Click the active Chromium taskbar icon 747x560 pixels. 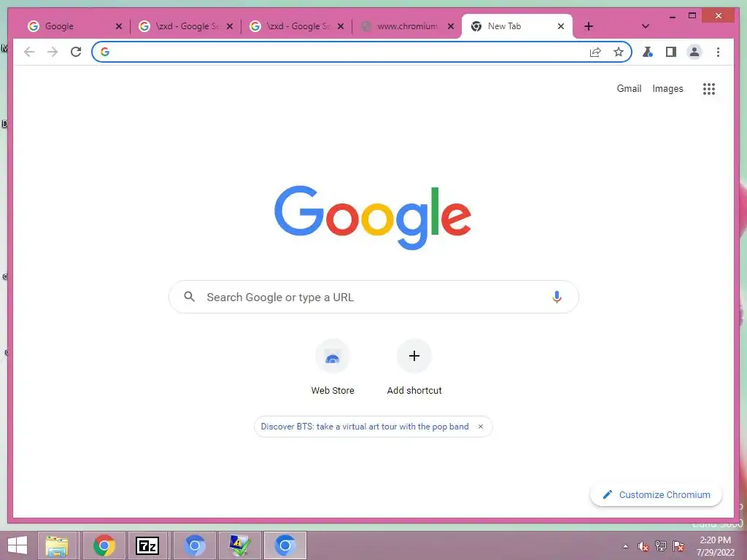285,545
